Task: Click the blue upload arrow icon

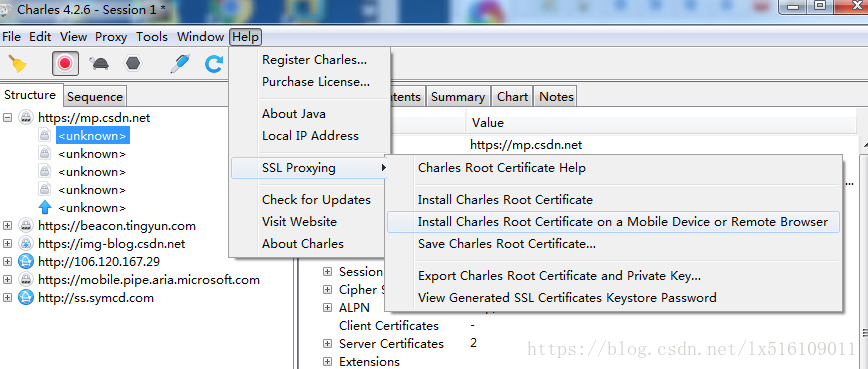Action: click(45, 208)
